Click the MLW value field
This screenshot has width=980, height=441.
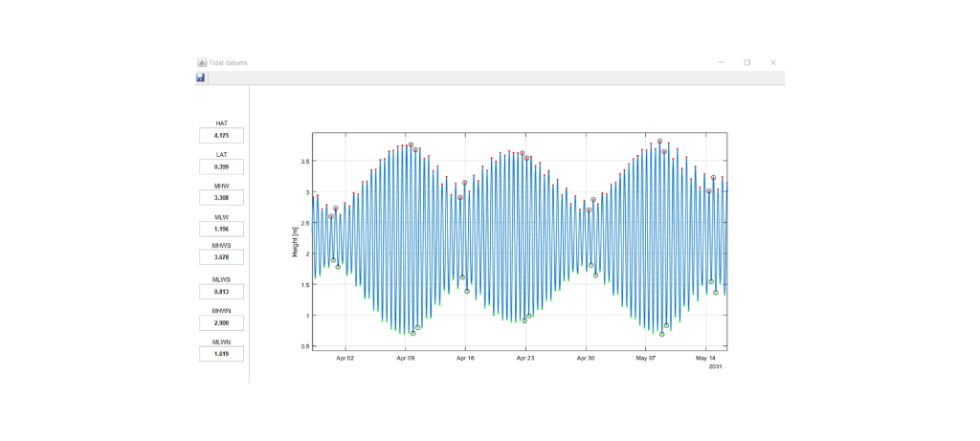click(222, 230)
